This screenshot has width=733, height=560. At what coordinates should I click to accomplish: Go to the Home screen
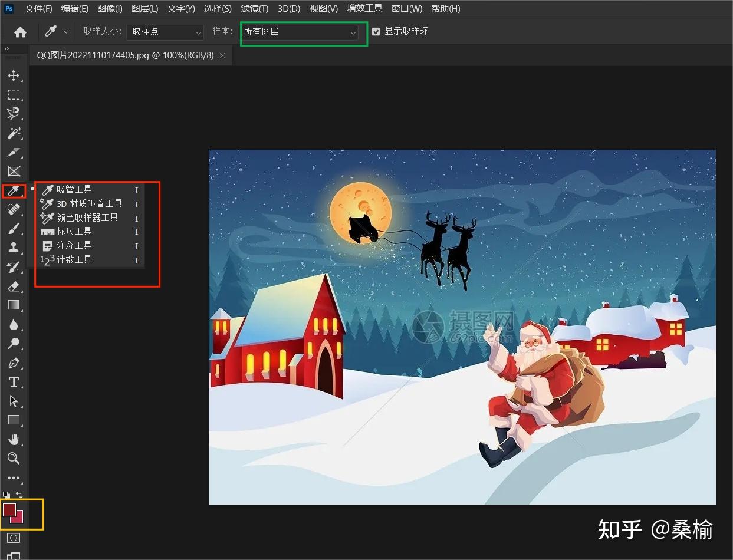coord(20,32)
